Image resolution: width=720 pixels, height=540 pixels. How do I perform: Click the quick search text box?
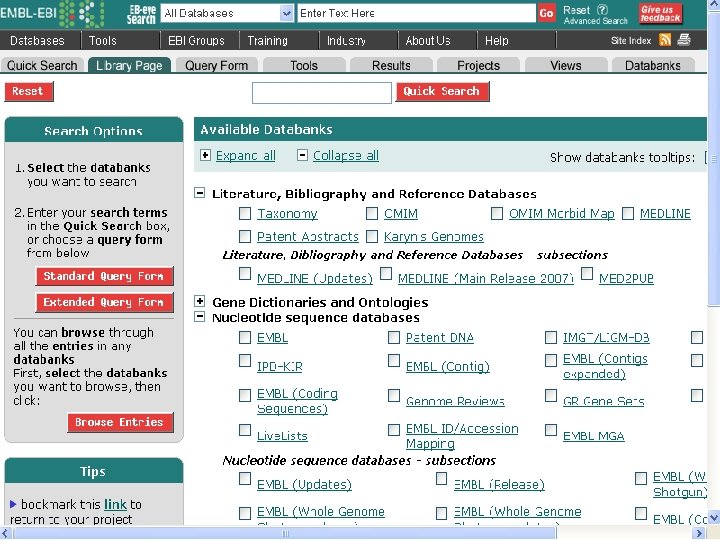[322, 93]
